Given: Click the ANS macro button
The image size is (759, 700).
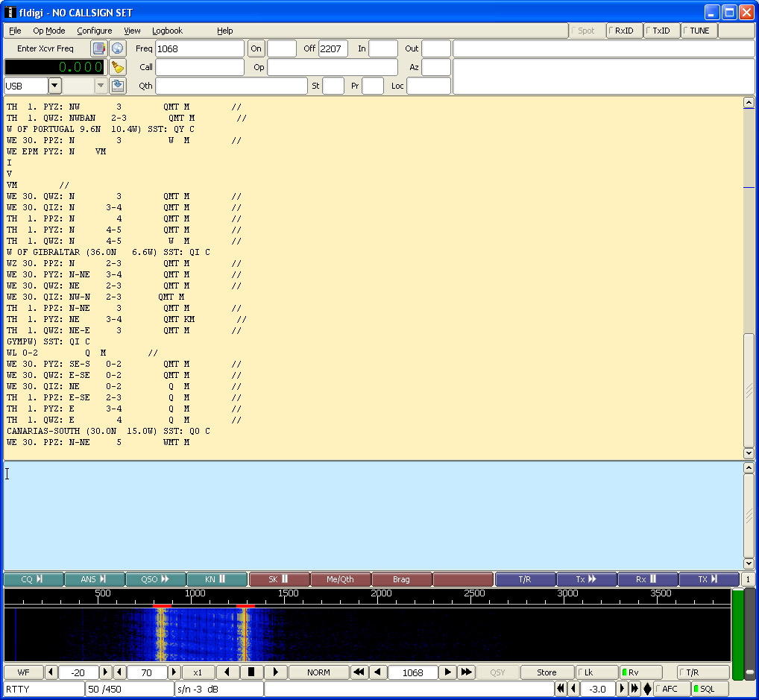Looking at the screenshot, I should click(x=95, y=579).
